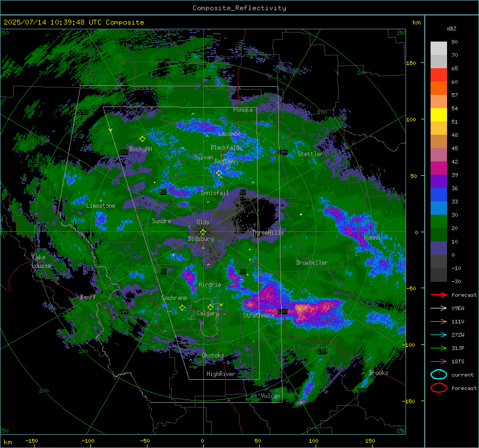Click the Strathmore label
Image resolution: width=479 pixels, height=448 pixels.
(259, 315)
